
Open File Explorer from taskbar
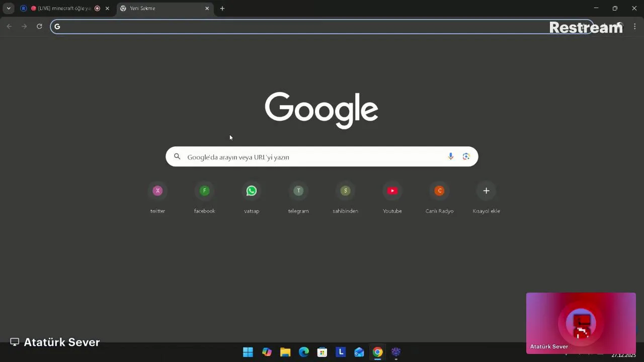[x=285, y=352]
